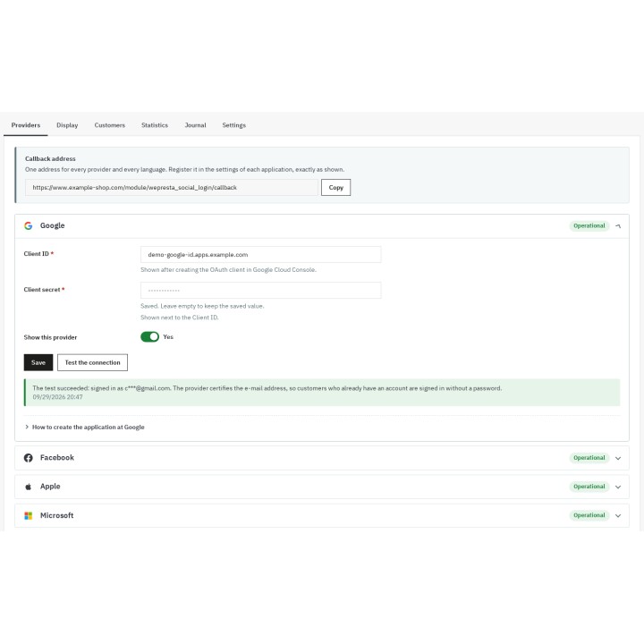Click the Facebook Operational status badge
Screen dimensions: 644x644
coord(589,458)
